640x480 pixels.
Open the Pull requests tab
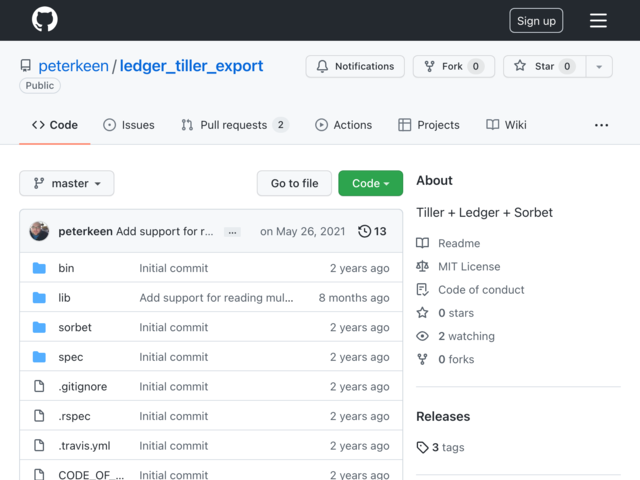[235, 125]
